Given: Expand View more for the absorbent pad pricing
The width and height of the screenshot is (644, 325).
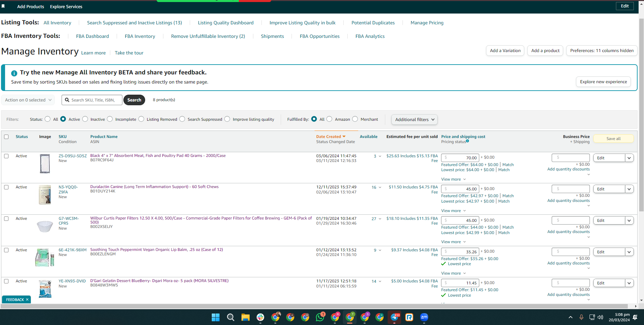Looking at the screenshot, I should tap(453, 179).
